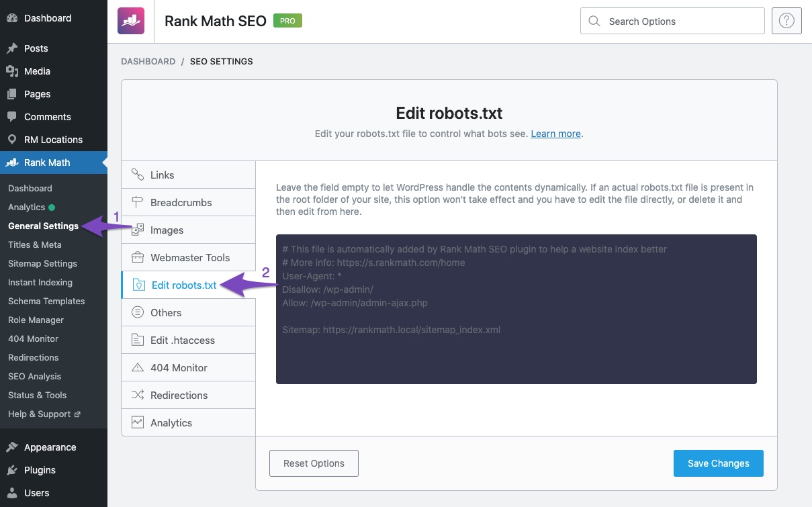
Task: Click the Rank Math logo icon
Action: tap(130, 21)
